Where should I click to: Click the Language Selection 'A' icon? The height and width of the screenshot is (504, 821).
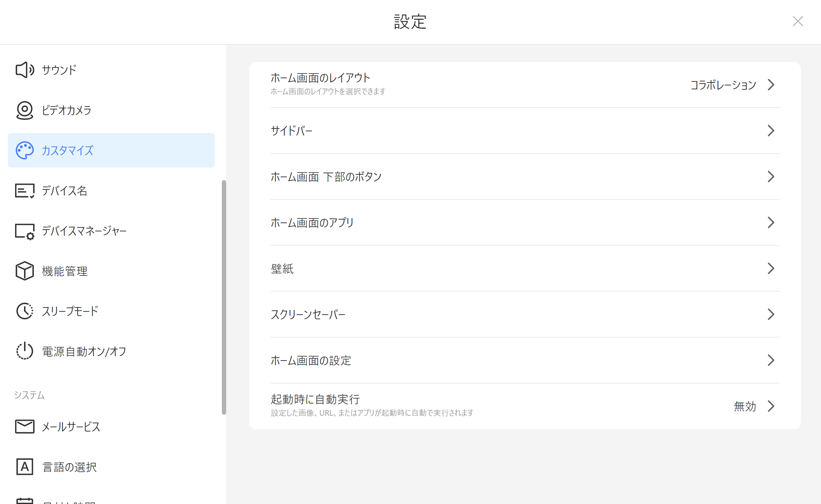pos(24,467)
